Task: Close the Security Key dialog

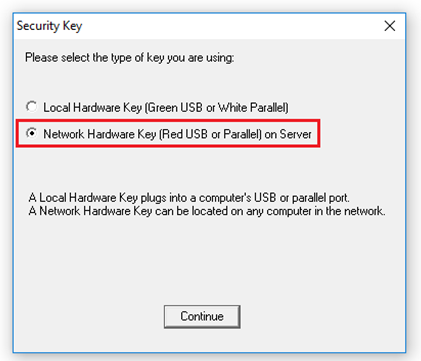Action: (x=389, y=26)
